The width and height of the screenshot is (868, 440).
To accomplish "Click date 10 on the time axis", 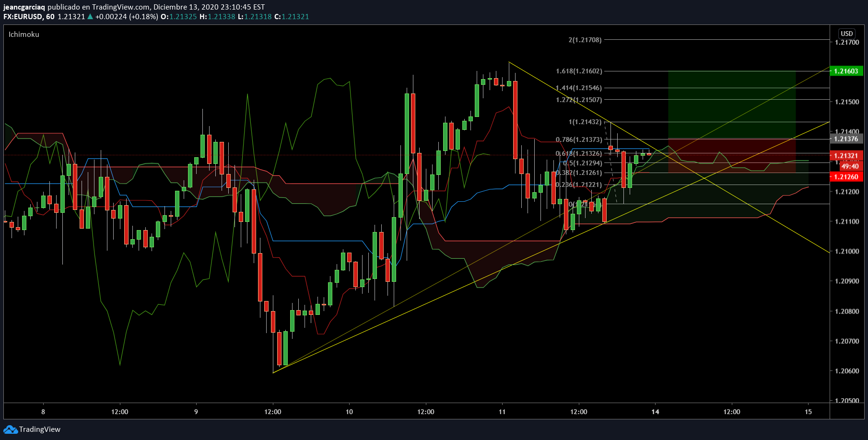I will coord(349,412).
